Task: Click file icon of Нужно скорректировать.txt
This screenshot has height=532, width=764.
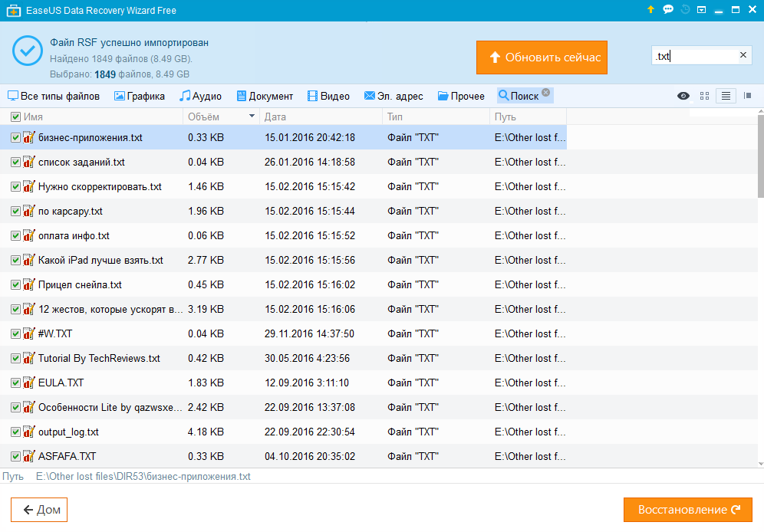Action: (x=28, y=186)
